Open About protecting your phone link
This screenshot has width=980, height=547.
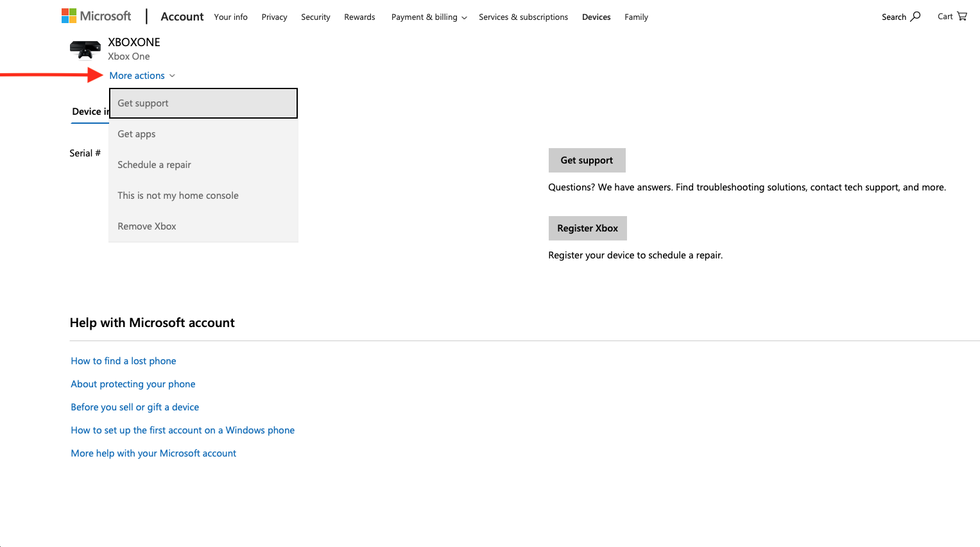click(x=133, y=384)
